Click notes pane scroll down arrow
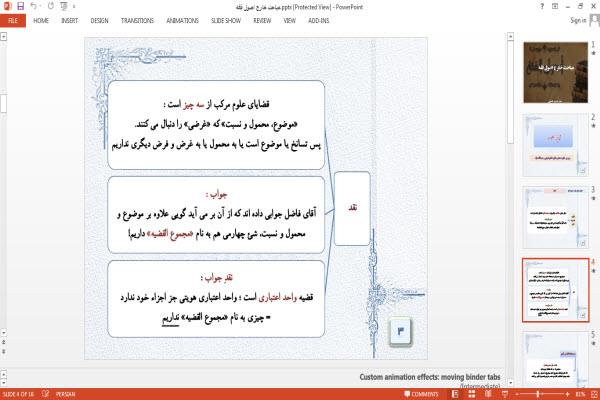The height and width of the screenshot is (400, 600). [3, 383]
